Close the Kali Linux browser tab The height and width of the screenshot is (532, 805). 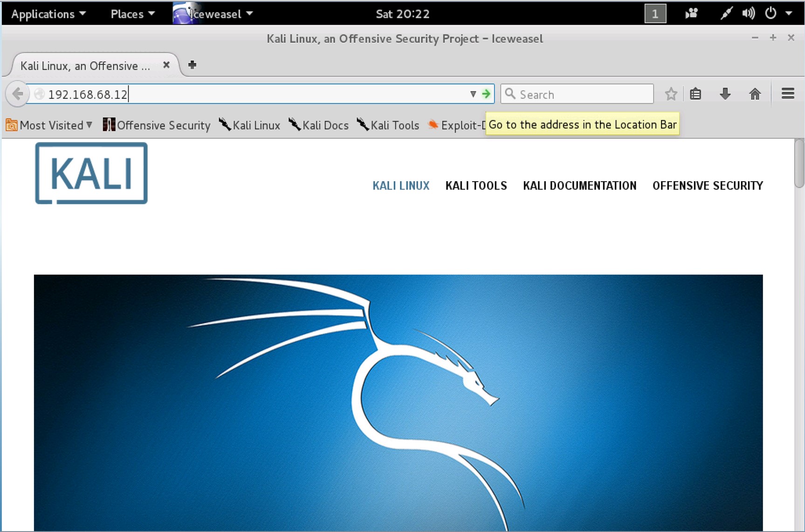coord(166,65)
